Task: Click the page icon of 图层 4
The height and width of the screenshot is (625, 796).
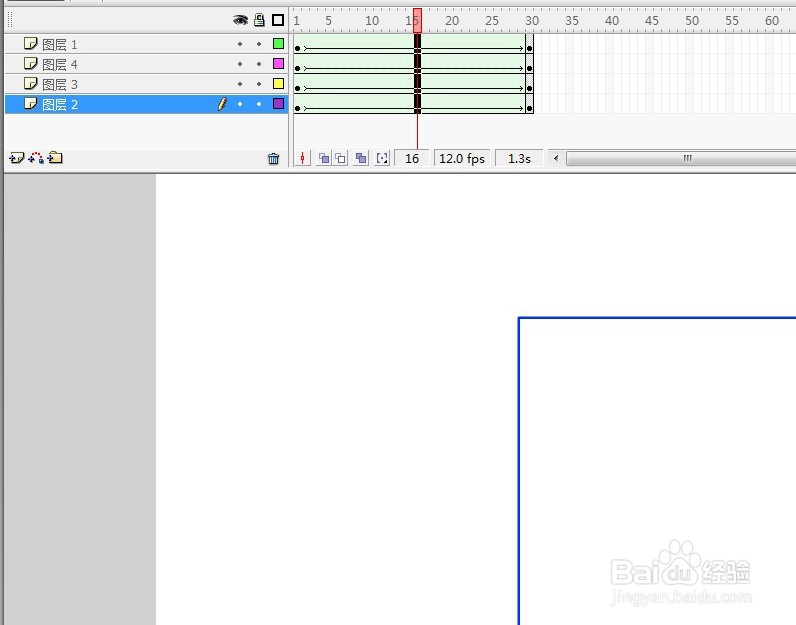Action: point(31,63)
